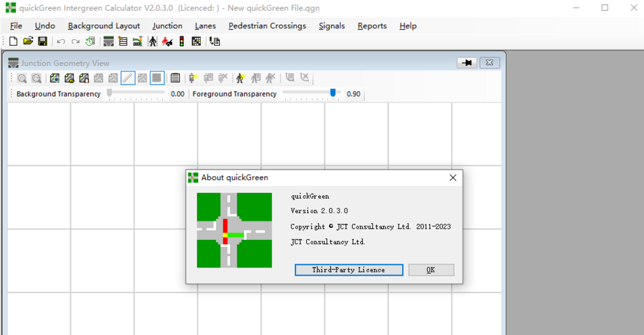This screenshot has width=644, height=335.
Task: Click the curved lane path toolbar icon
Action: tap(138, 42)
